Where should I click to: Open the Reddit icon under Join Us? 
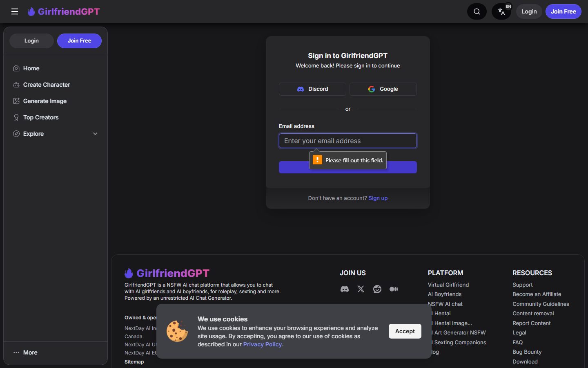point(377,289)
